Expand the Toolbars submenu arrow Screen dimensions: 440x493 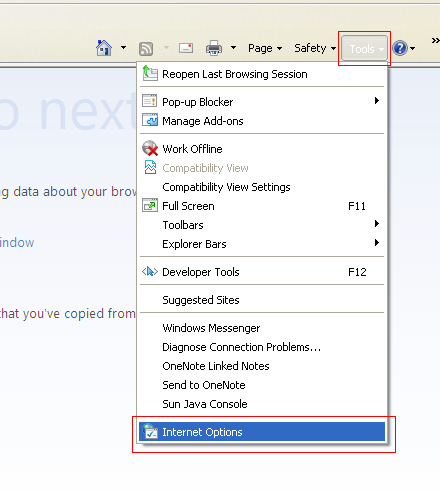point(377,223)
